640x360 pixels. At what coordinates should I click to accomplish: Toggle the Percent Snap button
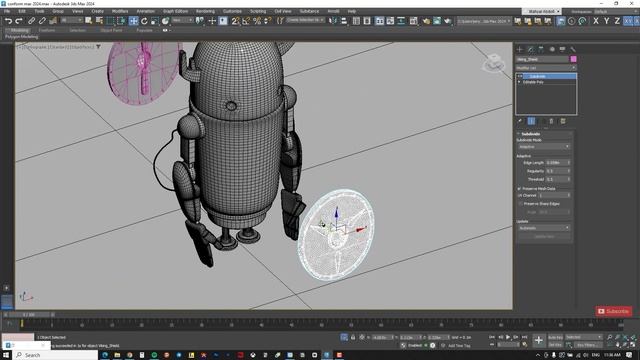[257, 21]
